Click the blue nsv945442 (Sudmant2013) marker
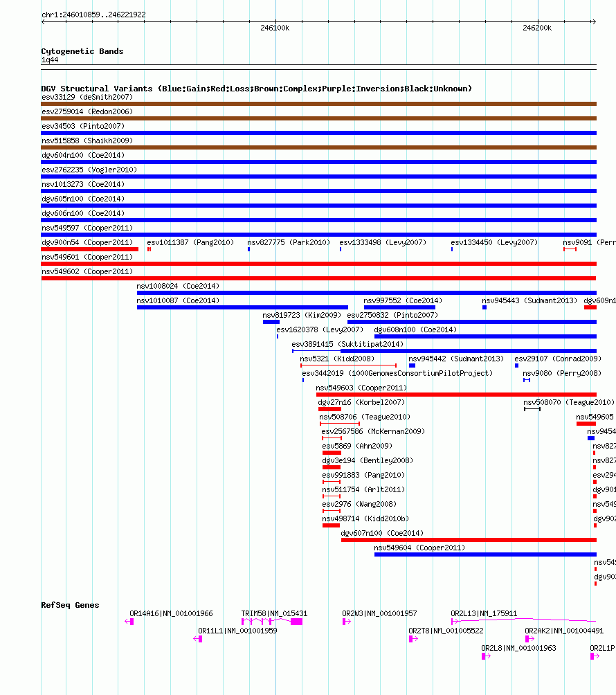616x695 pixels. tap(412, 365)
